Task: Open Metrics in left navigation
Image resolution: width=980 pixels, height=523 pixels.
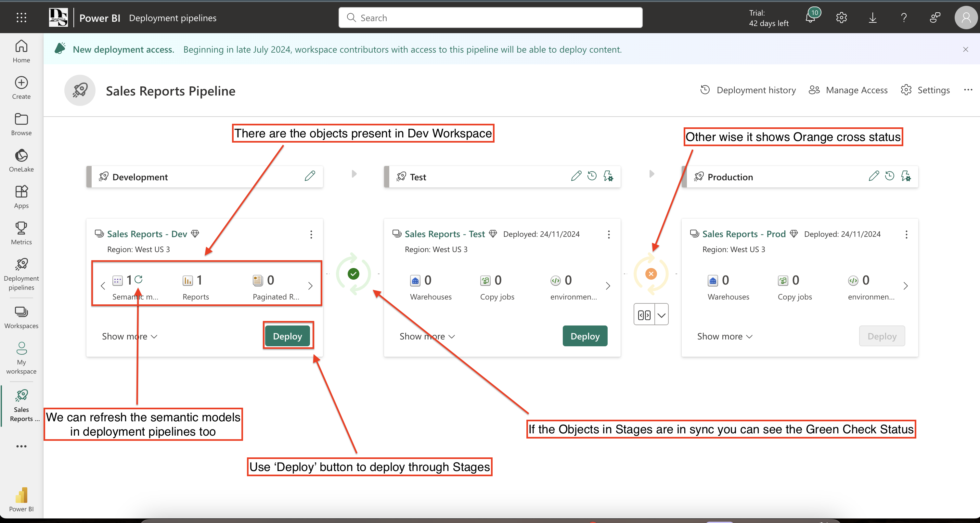Action: point(21,233)
